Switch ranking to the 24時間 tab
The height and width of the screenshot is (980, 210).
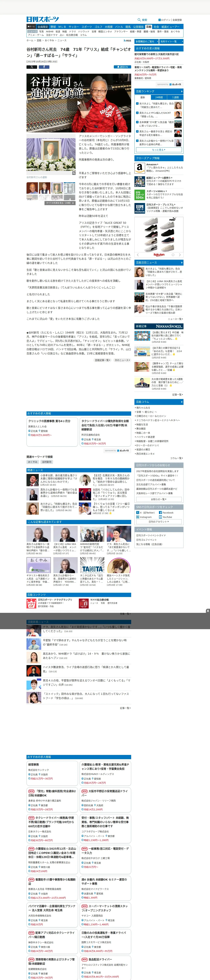point(159,97)
